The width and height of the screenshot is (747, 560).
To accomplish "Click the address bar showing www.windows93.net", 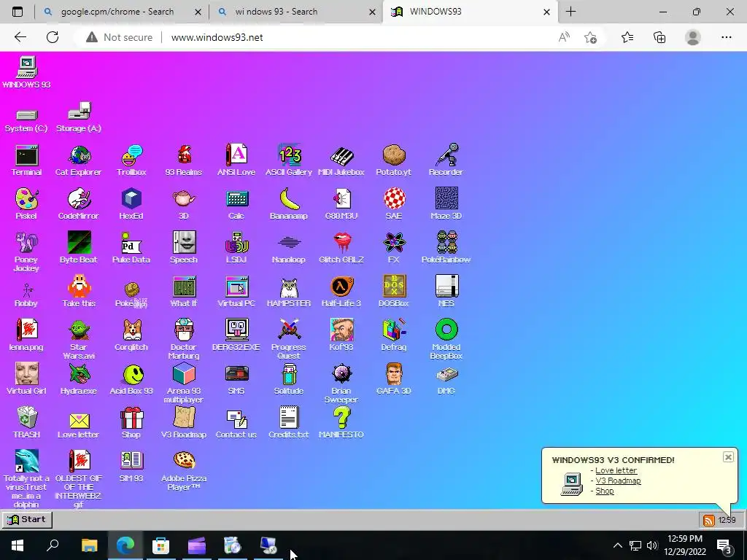I will tap(217, 37).
